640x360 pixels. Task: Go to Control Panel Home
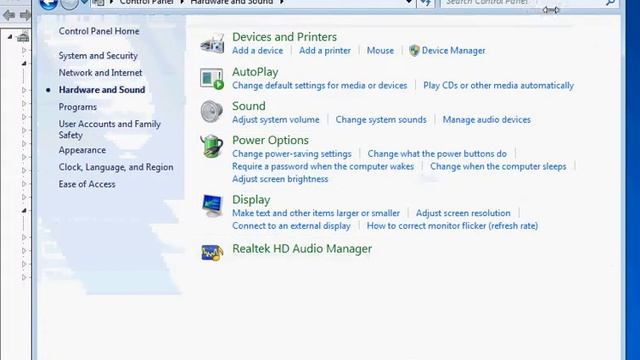coord(99,31)
